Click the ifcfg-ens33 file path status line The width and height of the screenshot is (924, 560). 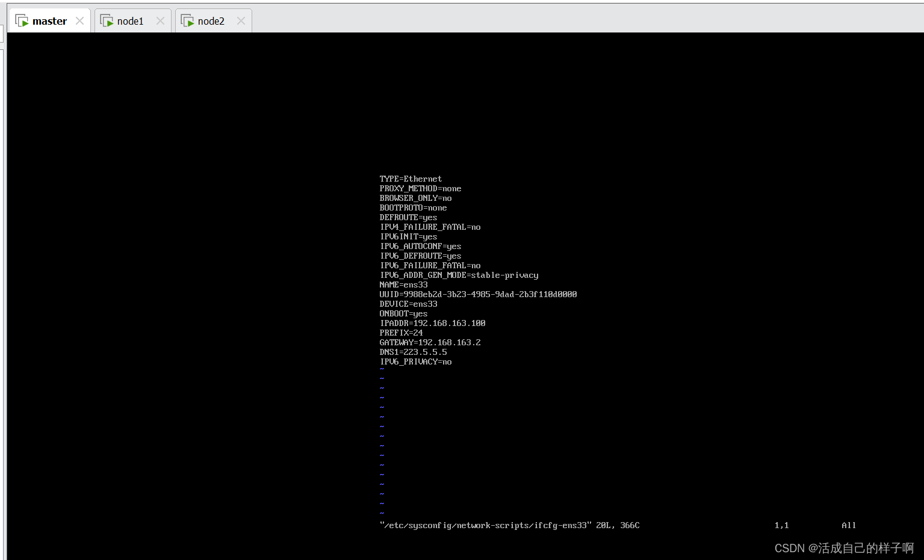coord(509,525)
